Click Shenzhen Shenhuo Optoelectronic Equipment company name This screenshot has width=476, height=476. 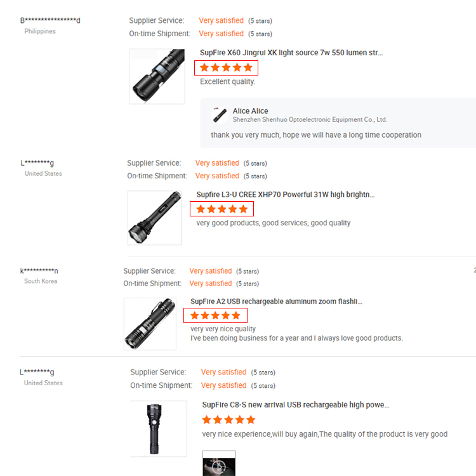coord(310,119)
